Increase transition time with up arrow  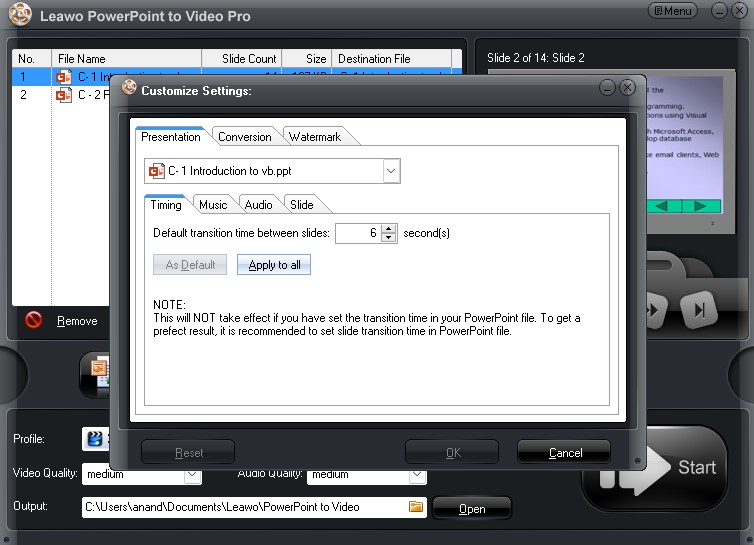389,228
